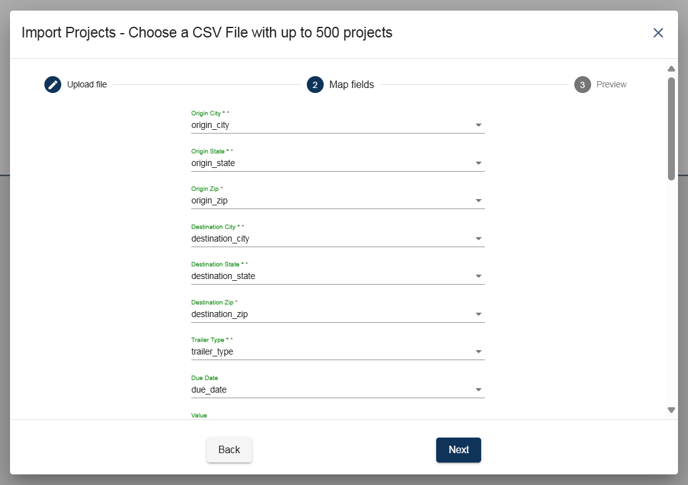Click the step 3 Preview circle icon
The image size is (688, 485).
tap(582, 84)
